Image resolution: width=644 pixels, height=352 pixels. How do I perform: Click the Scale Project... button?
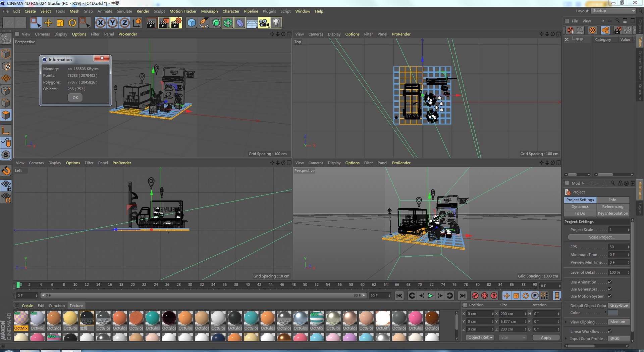(599, 237)
